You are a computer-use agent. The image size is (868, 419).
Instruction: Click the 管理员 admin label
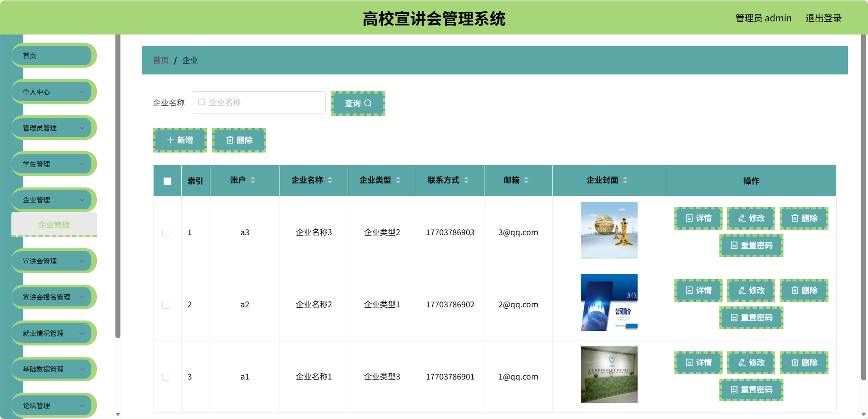(763, 18)
